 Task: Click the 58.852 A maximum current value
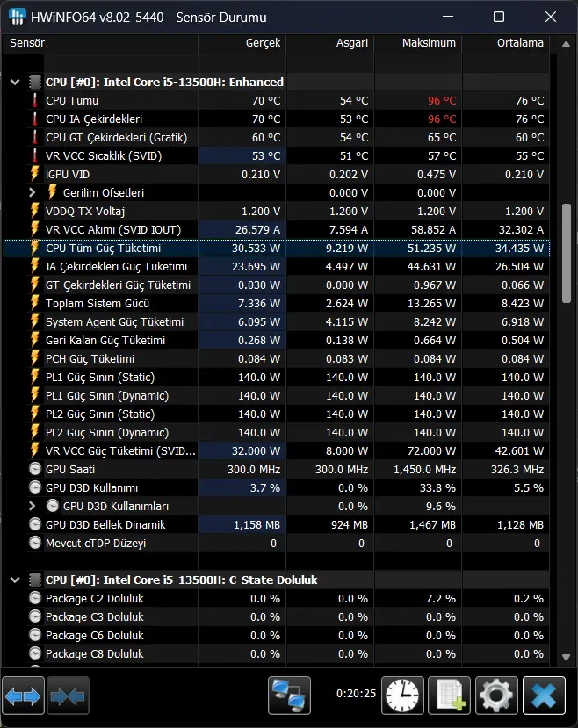pyautogui.click(x=433, y=229)
